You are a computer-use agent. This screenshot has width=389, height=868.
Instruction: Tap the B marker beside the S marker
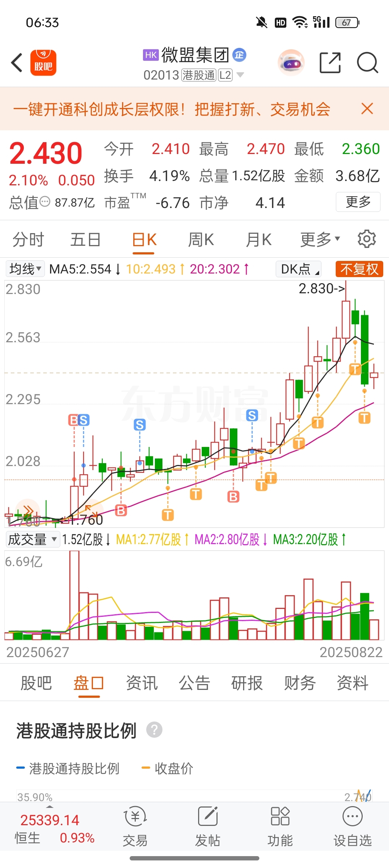pyautogui.click(x=73, y=420)
